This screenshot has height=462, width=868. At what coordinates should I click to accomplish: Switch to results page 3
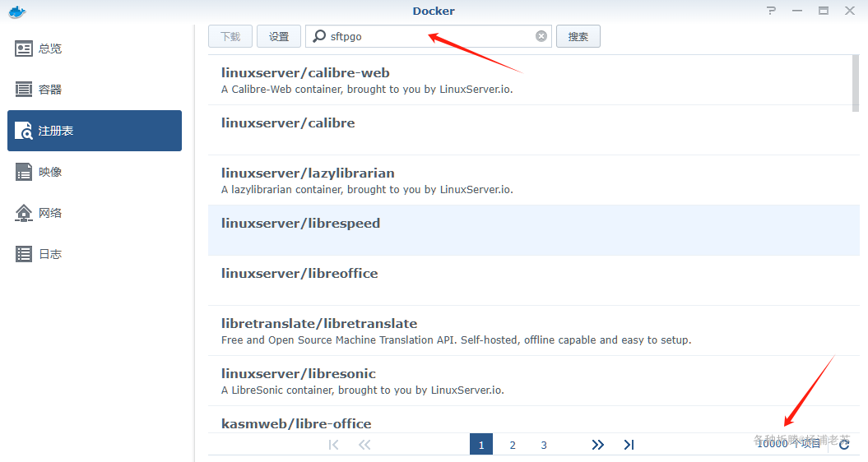544,445
